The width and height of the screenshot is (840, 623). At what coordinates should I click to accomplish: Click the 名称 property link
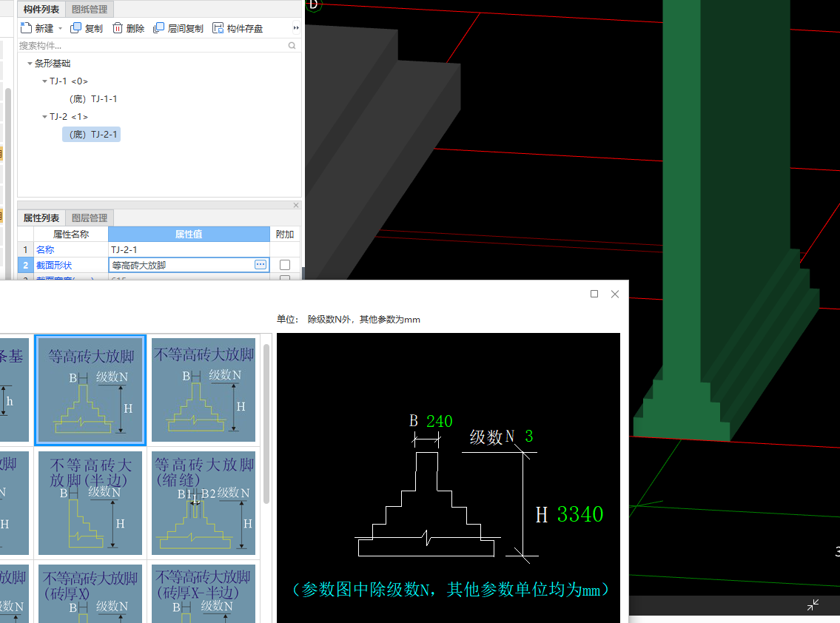[x=45, y=249]
